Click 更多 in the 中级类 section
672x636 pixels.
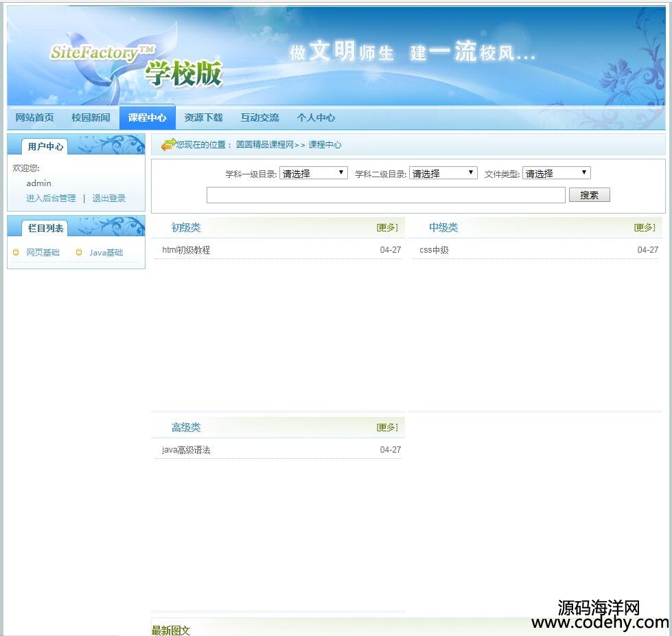[x=645, y=227]
